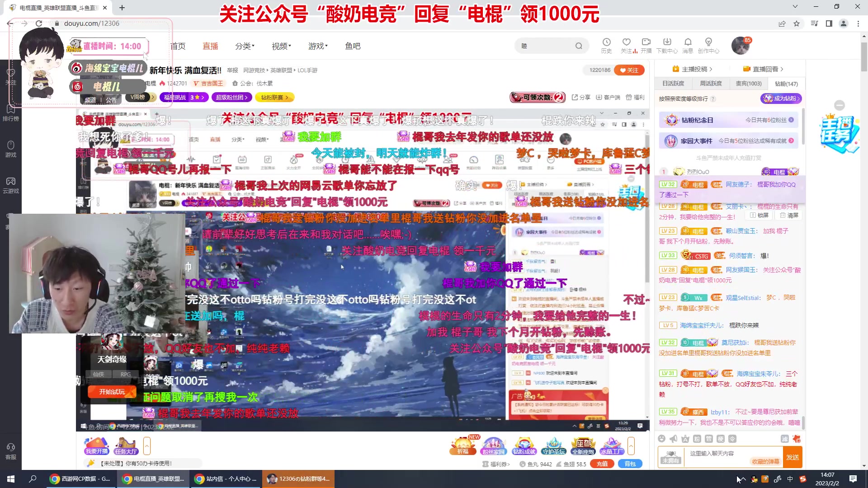868x488 pixels.
Task: Click the search magnifier icon
Action: coord(579,46)
